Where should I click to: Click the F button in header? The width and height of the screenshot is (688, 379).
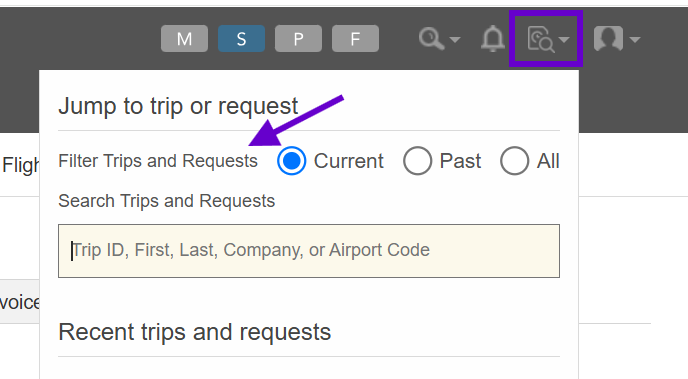[x=355, y=39]
